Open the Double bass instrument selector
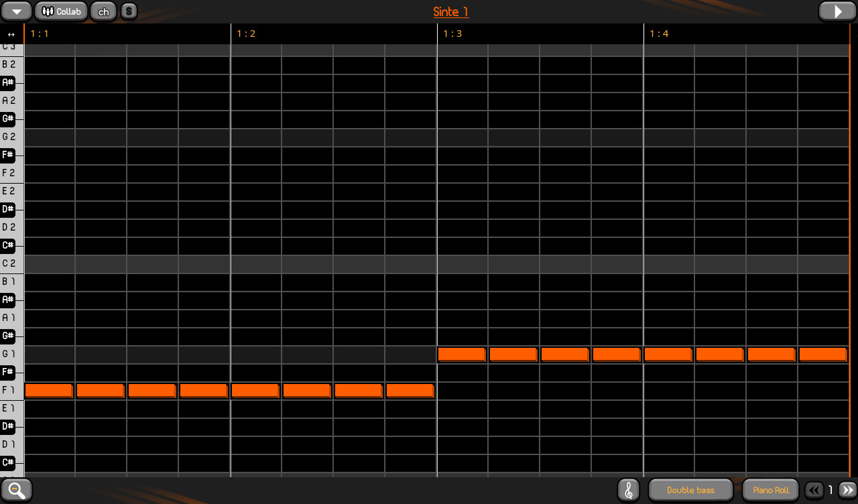Image resolution: width=858 pixels, height=504 pixels. pyautogui.click(x=690, y=490)
